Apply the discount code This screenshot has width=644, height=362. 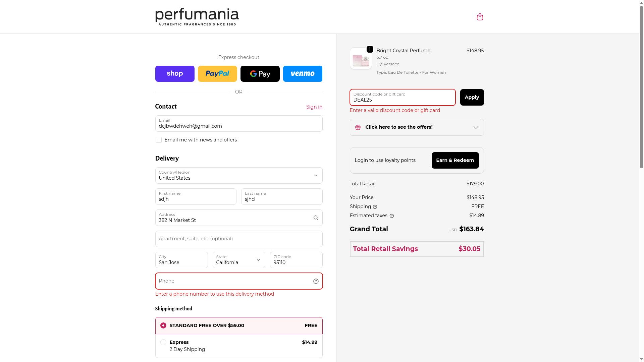click(x=472, y=98)
